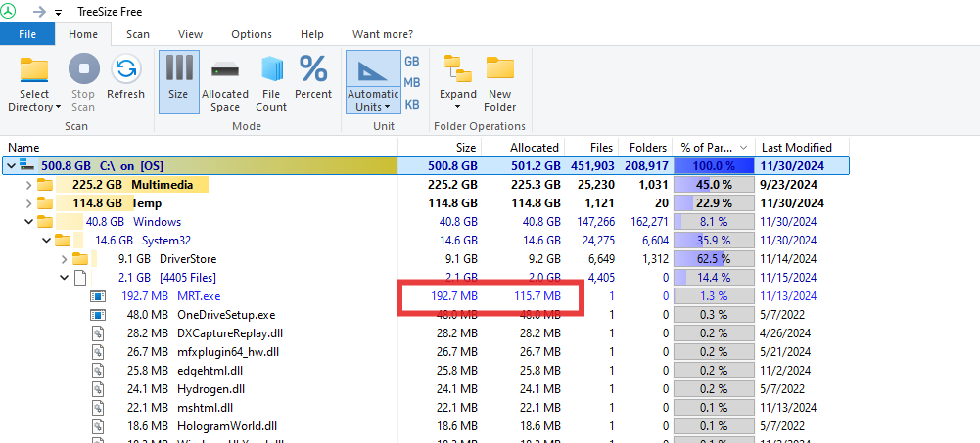The height and width of the screenshot is (443, 980).
Task: Click the Hydrogen.dll file icon
Action: coord(98,388)
